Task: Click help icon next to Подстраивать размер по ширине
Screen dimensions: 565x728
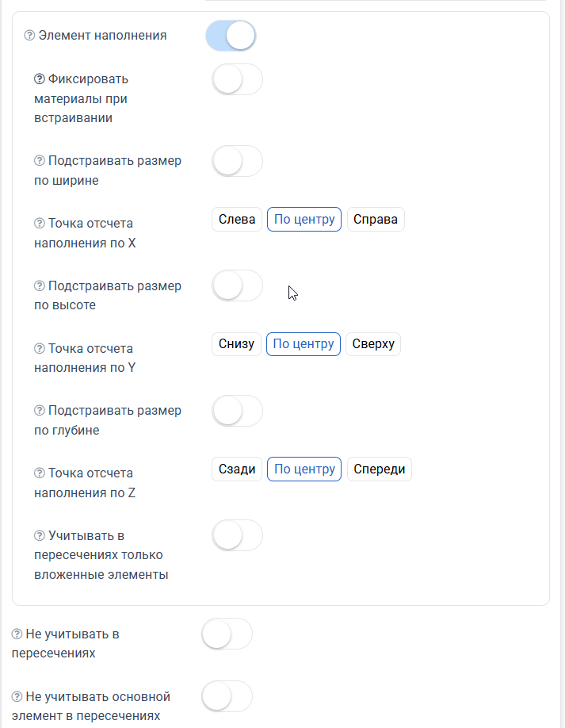Action: (40, 161)
